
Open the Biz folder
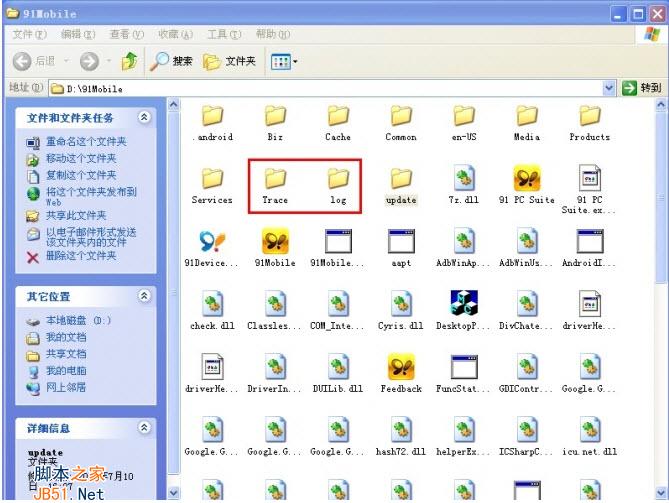(275, 123)
